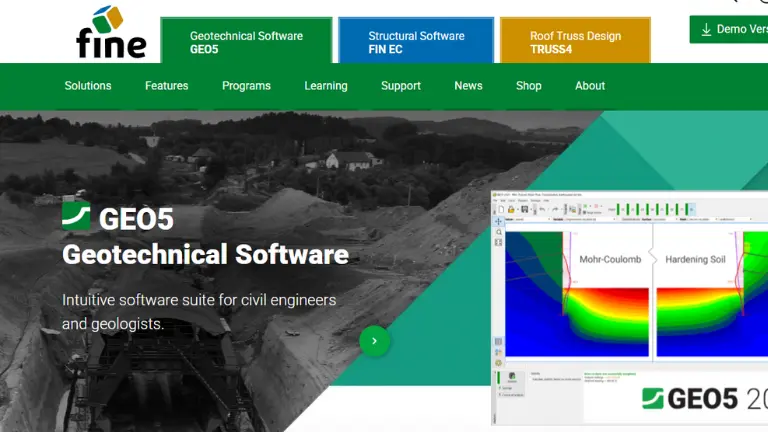This screenshot has width=768, height=432.
Task: Visit the Shop page
Action: coord(528,86)
